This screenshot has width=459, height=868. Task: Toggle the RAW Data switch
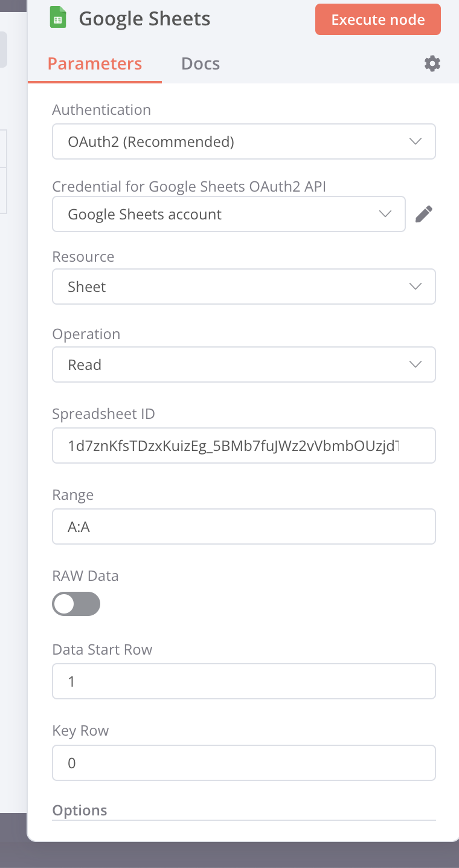(x=76, y=604)
